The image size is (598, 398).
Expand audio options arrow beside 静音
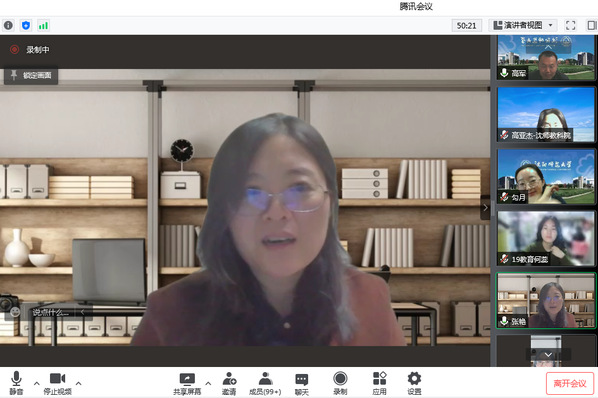[x=37, y=383]
